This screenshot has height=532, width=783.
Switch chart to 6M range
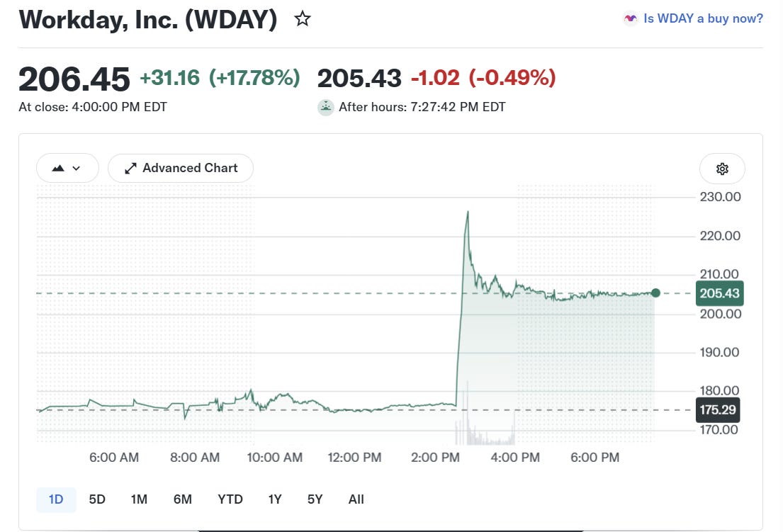[x=182, y=499]
